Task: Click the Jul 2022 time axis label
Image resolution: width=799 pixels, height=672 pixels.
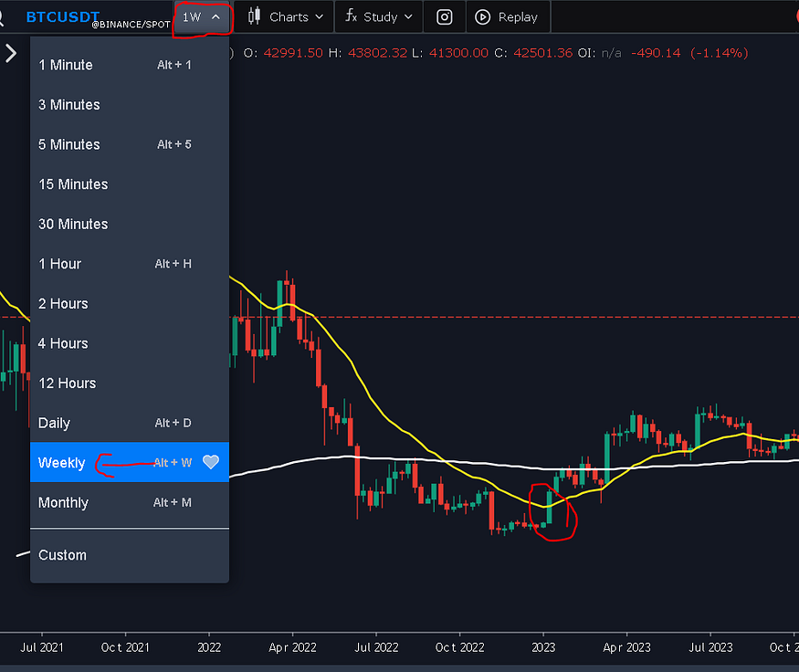Action: point(376,647)
